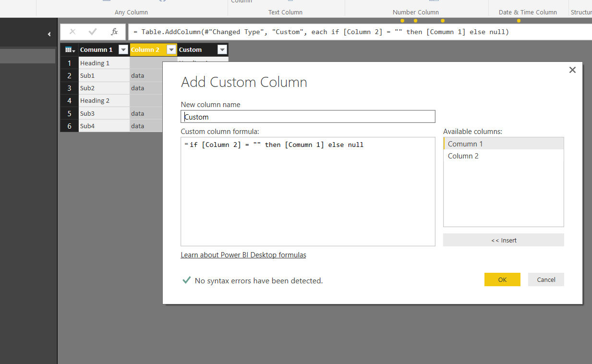This screenshot has height=364, width=592.
Task: Open Custom column filter dropdown
Action: tap(222, 49)
